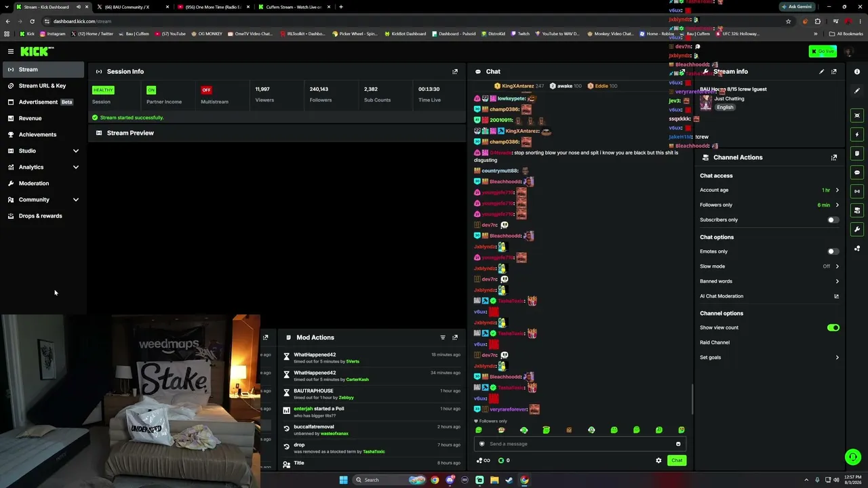This screenshot has width=868, height=488.
Task: Open the KickBot Dashboard bookmark
Action: coord(406,33)
